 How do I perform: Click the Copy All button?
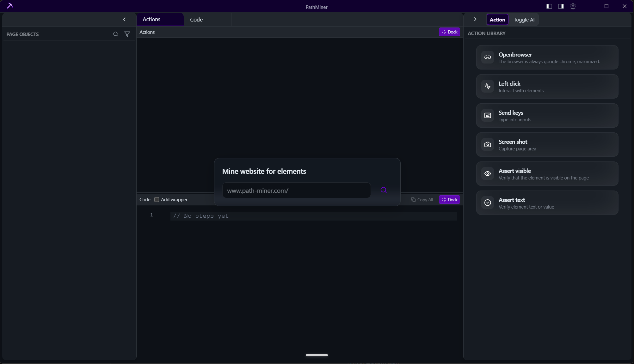click(x=422, y=199)
